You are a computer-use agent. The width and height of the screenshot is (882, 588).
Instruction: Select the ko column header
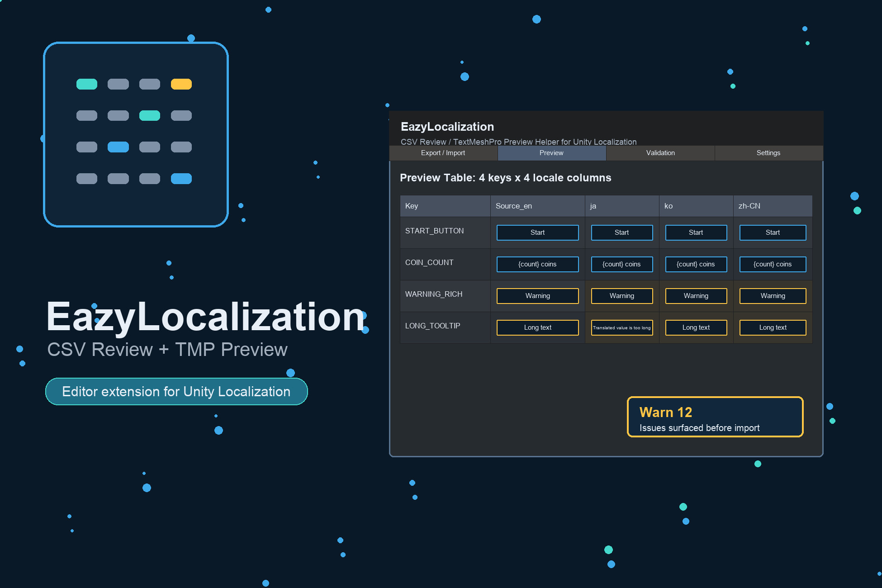coord(696,206)
